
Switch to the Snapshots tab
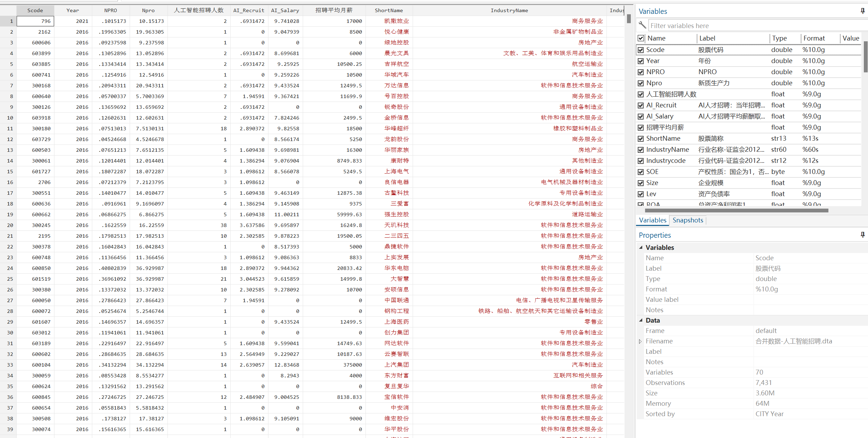(x=688, y=220)
